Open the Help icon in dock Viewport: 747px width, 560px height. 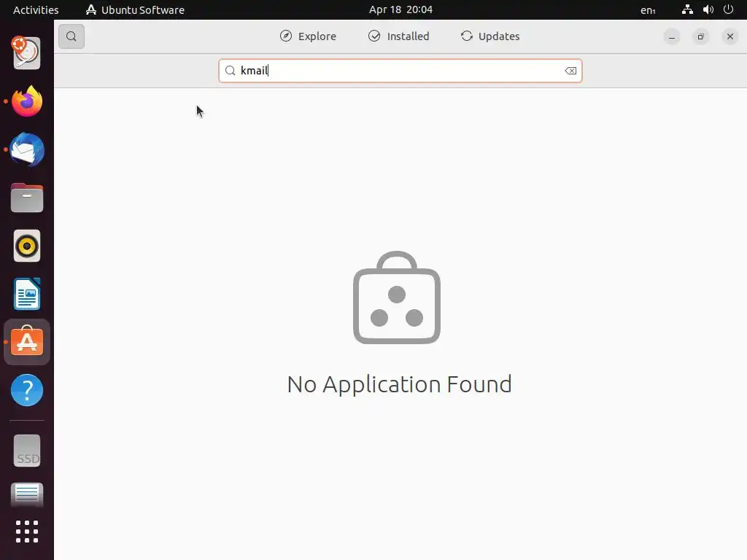click(27, 391)
